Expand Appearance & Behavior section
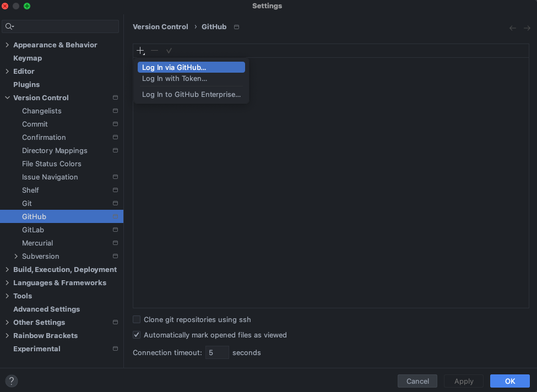The height and width of the screenshot is (392, 537). coord(7,45)
